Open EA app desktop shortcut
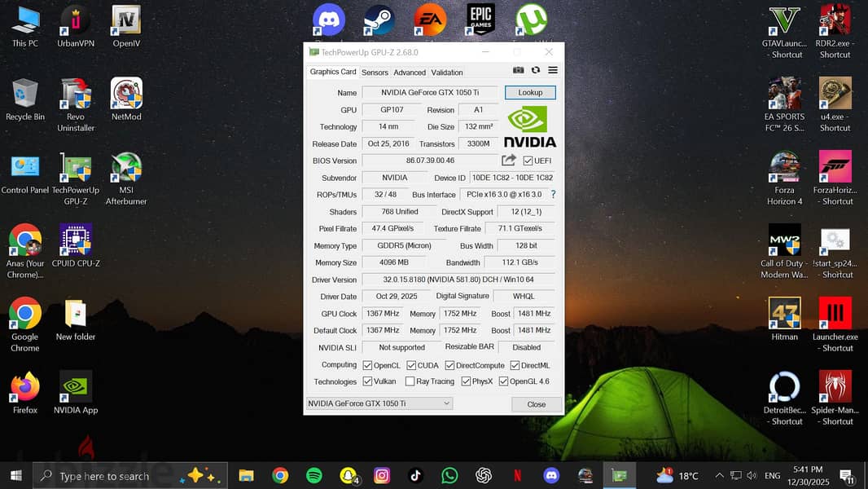The image size is (868, 489). [x=430, y=20]
